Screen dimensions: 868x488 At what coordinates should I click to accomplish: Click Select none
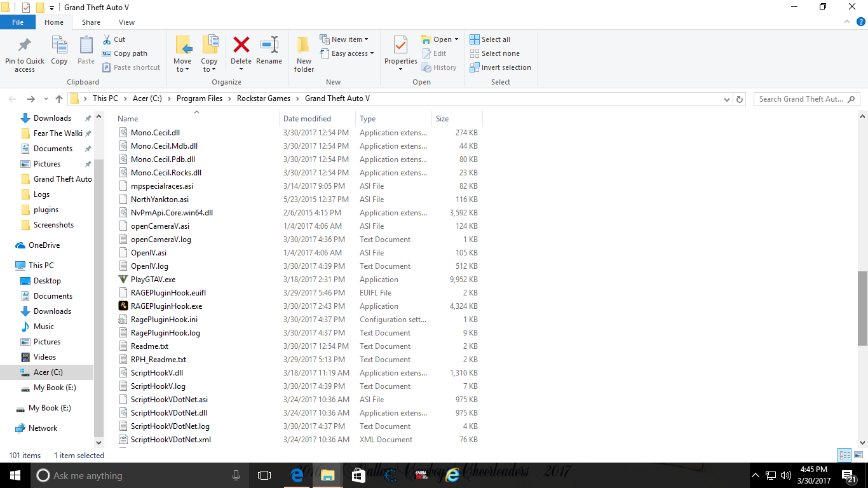494,53
